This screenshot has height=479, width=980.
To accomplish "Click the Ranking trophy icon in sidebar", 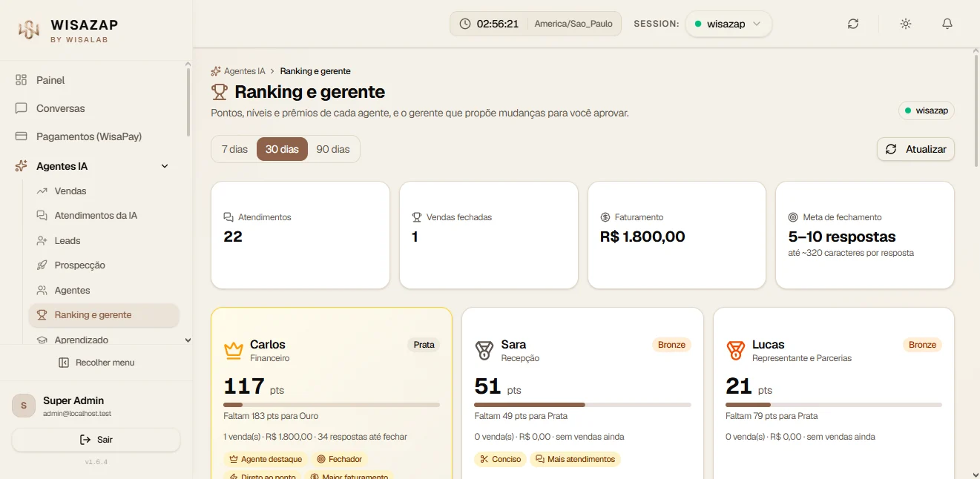I will (x=42, y=315).
